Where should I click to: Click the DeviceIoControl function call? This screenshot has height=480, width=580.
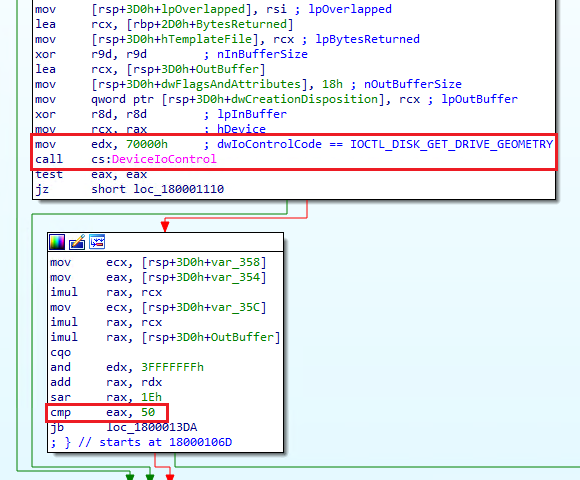point(164,159)
